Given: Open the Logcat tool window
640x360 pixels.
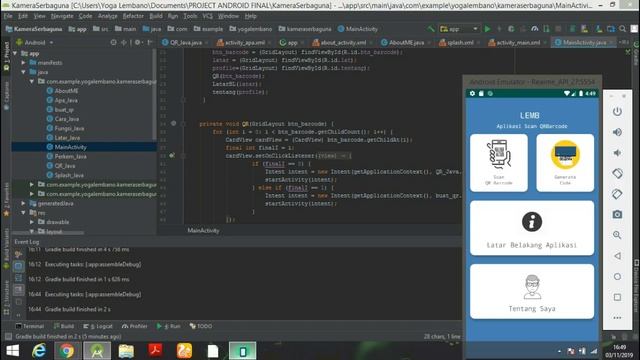Looking at the screenshot, I should [98, 326].
